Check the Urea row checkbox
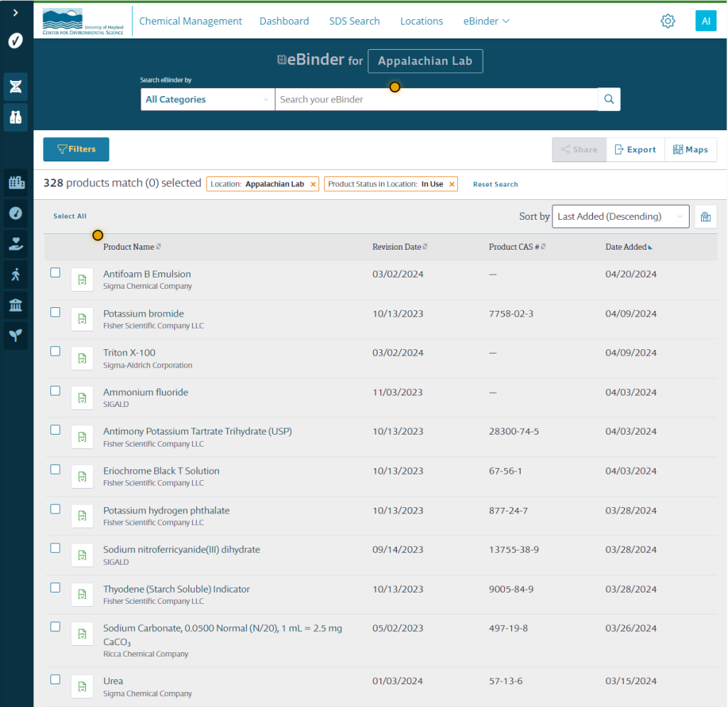Viewport: 728px width, 707px height. (x=55, y=679)
